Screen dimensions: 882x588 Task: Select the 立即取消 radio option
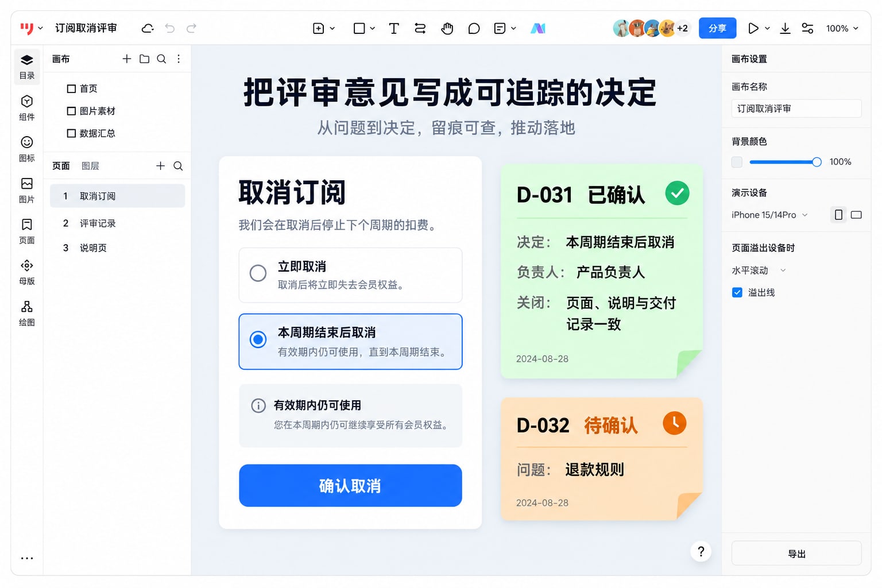pyautogui.click(x=258, y=273)
